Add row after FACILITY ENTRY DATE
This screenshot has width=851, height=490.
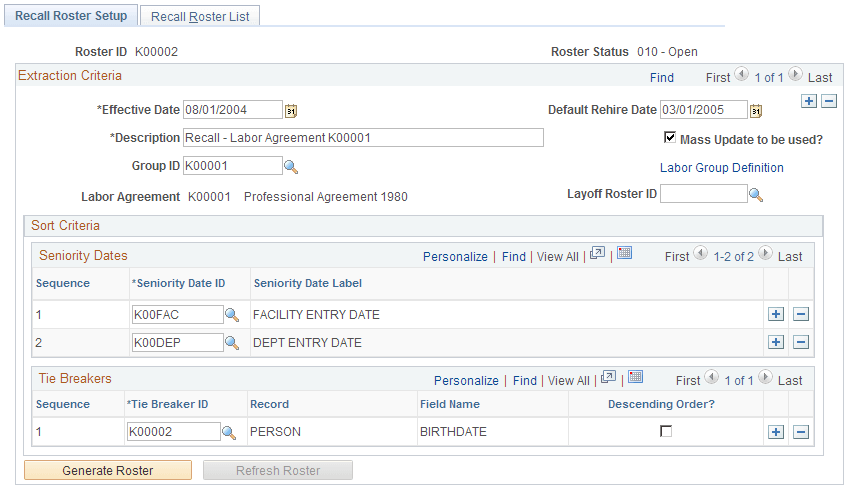(776, 314)
